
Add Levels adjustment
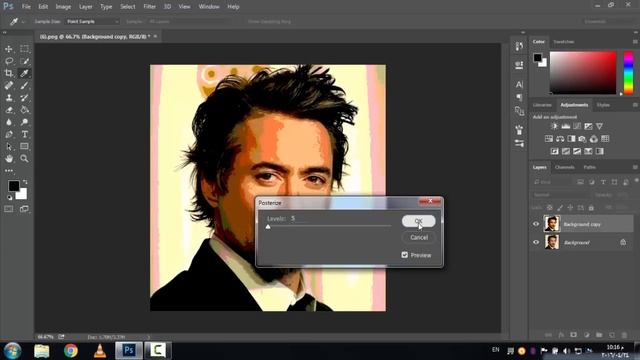[x=565, y=127]
